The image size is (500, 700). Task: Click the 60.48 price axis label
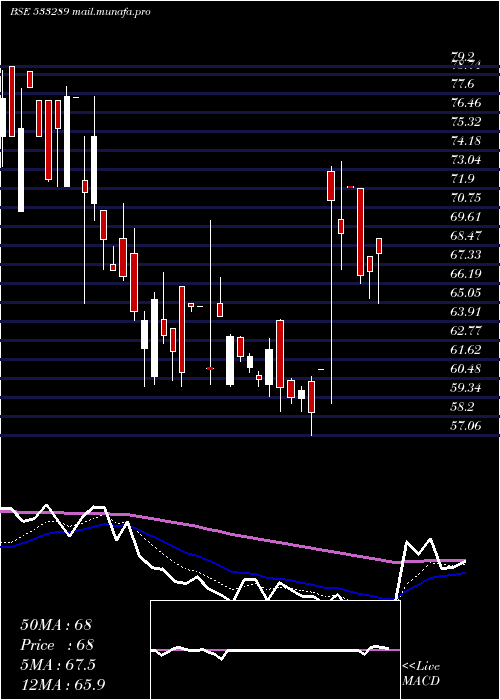[466, 369]
